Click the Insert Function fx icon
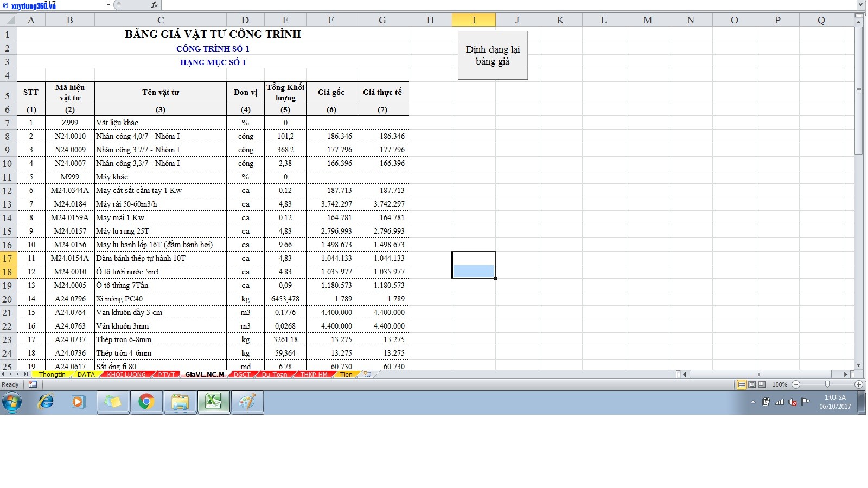This screenshot has height=488, width=868. coord(155,5)
